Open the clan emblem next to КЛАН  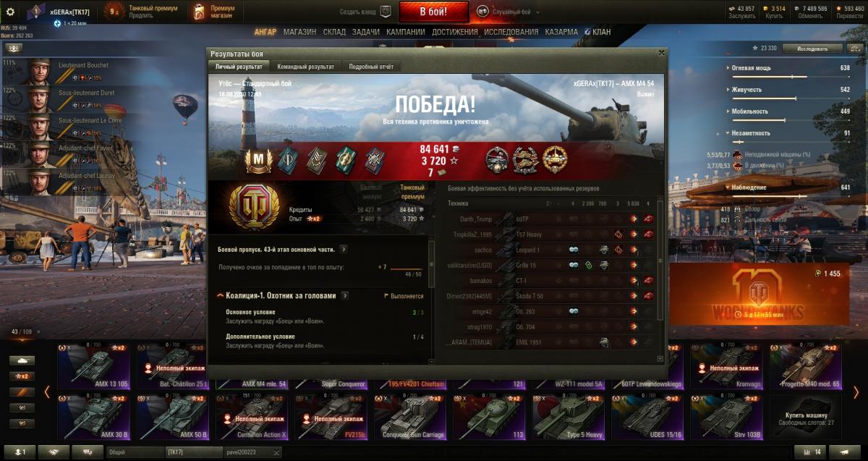587,32
